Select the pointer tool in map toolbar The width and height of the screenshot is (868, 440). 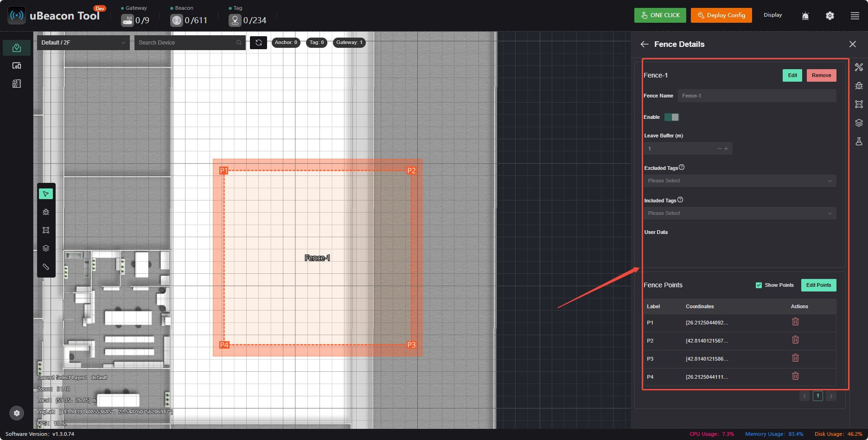point(46,194)
